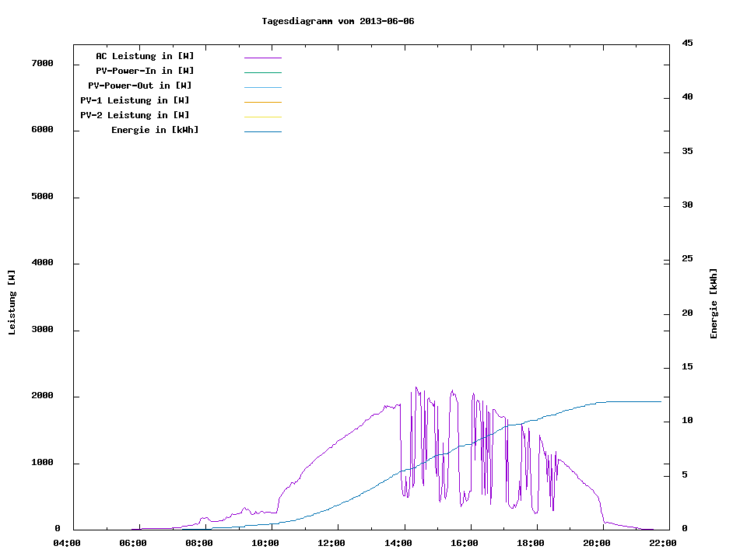Image resolution: width=747 pixels, height=560 pixels.
Task: Click the 25 tick label on right axis
Action: (x=688, y=258)
